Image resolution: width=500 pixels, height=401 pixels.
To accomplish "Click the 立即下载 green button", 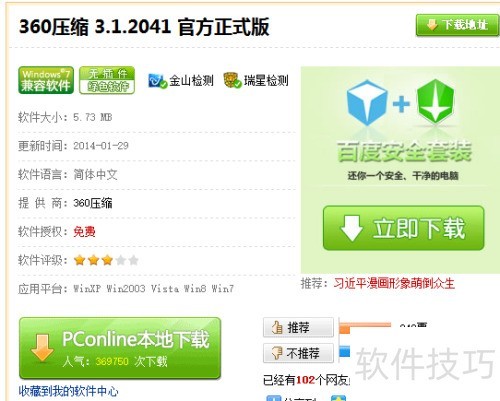I will [403, 228].
